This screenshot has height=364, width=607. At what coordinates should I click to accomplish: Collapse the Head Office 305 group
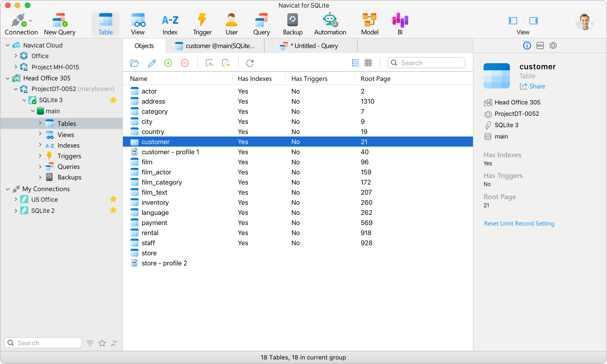(7, 78)
